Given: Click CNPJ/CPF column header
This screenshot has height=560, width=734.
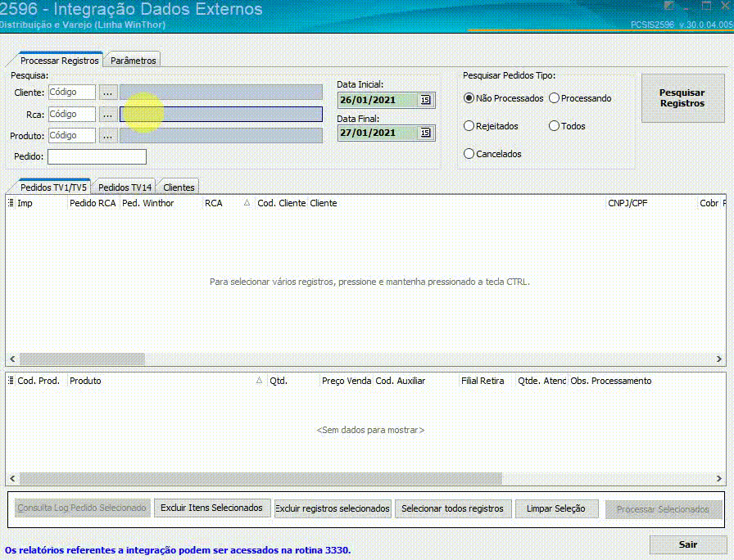Looking at the screenshot, I should click(650, 203).
